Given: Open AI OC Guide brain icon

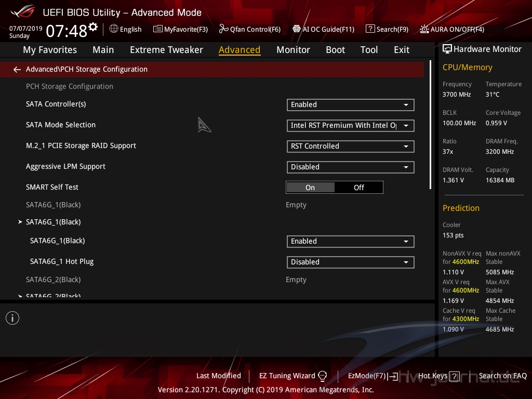Looking at the screenshot, I should [297, 29].
